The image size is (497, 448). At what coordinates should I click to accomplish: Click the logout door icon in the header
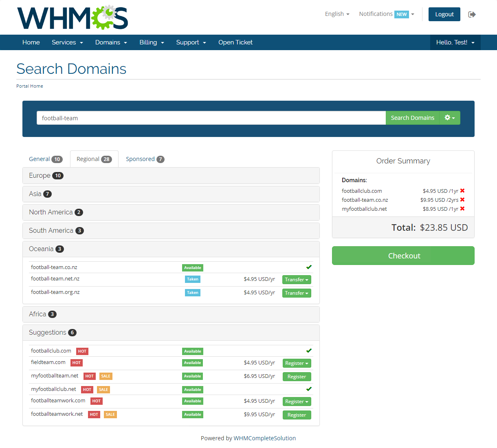pos(472,14)
